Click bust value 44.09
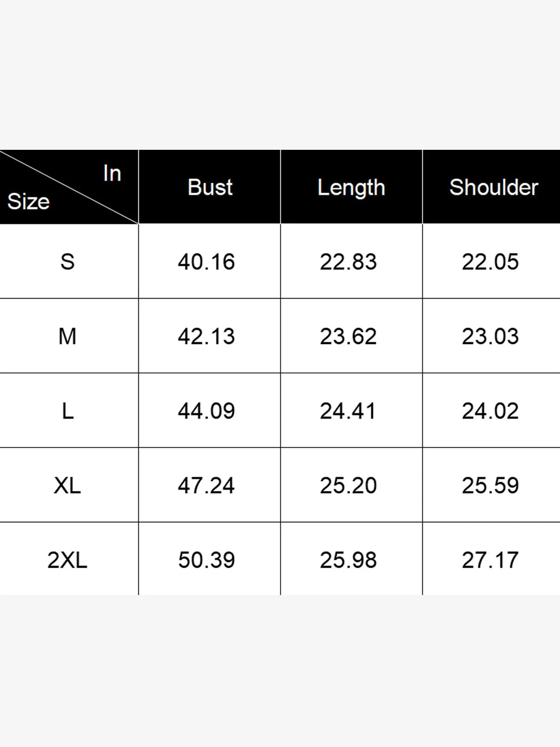The width and height of the screenshot is (560, 747). (206, 411)
